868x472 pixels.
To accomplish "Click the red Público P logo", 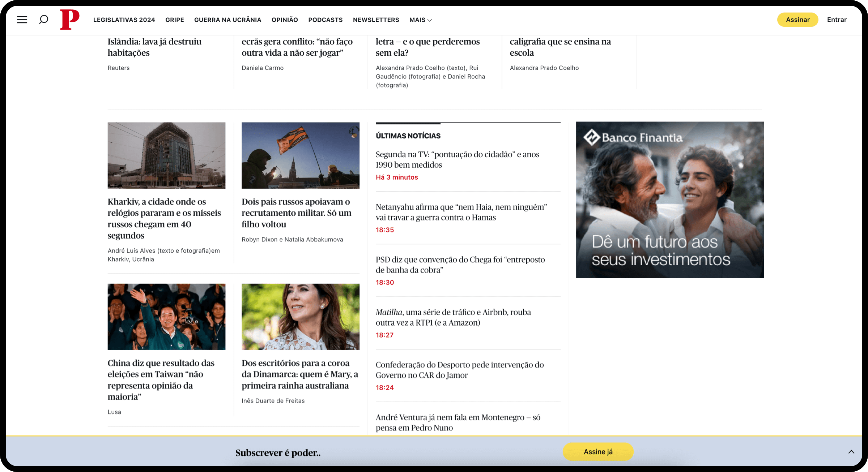I will tap(69, 20).
